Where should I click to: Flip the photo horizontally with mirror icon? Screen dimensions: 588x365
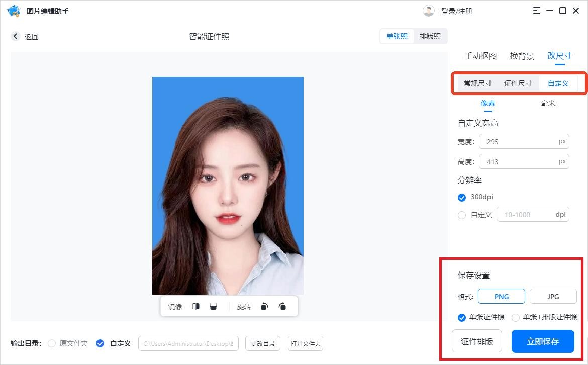pyautogui.click(x=196, y=306)
